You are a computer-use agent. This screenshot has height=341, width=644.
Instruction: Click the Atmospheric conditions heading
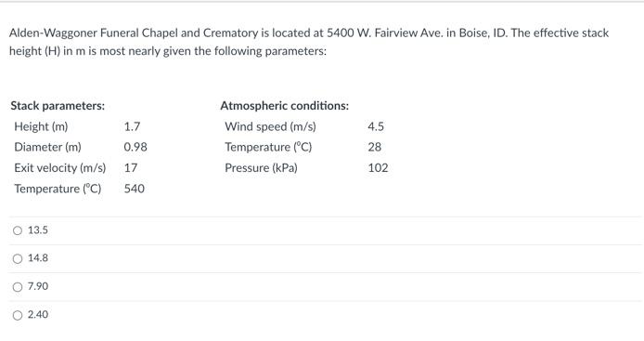[x=284, y=106]
